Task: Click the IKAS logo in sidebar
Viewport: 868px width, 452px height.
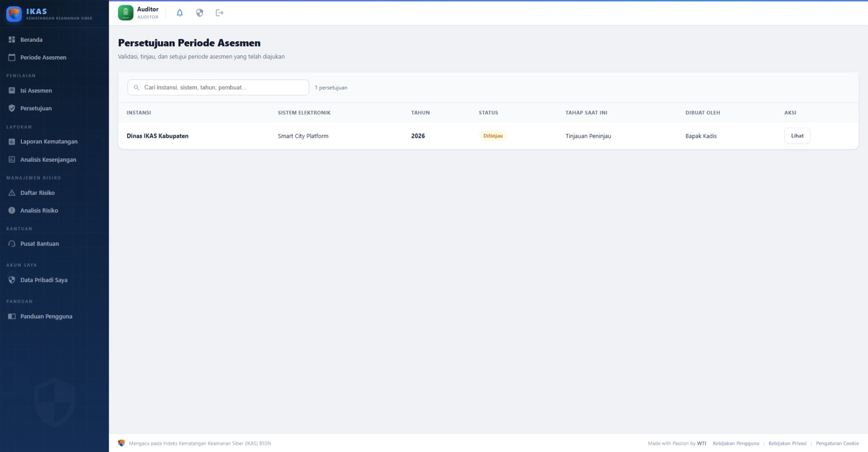Action: pyautogui.click(x=14, y=14)
